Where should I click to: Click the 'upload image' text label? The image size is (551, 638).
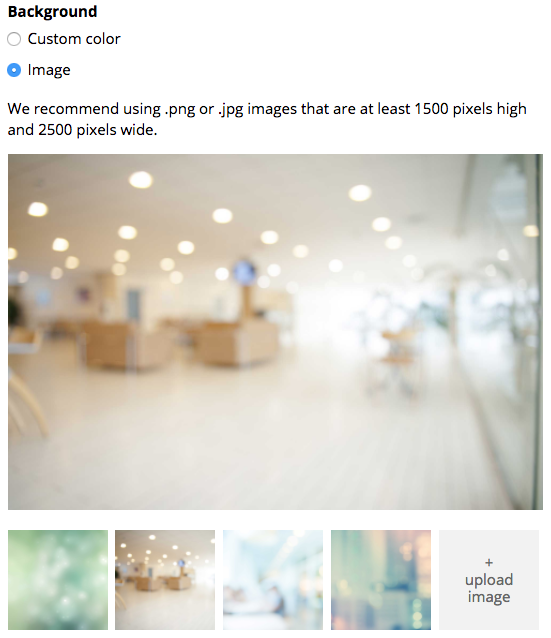(489, 588)
